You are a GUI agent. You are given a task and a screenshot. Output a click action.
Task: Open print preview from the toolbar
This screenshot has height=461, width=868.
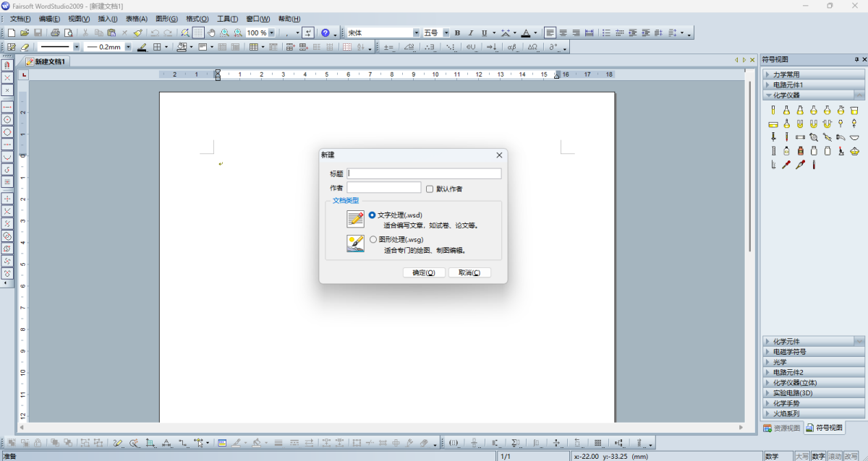tap(68, 33)
